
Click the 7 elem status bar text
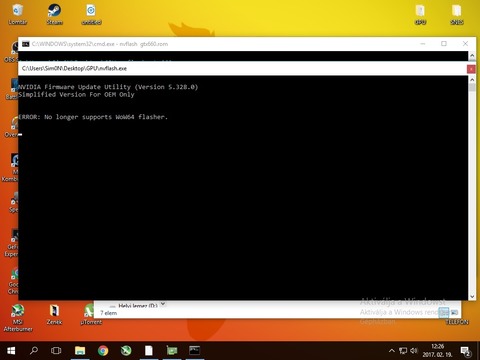pyautogui.click(x=109, y=313)
